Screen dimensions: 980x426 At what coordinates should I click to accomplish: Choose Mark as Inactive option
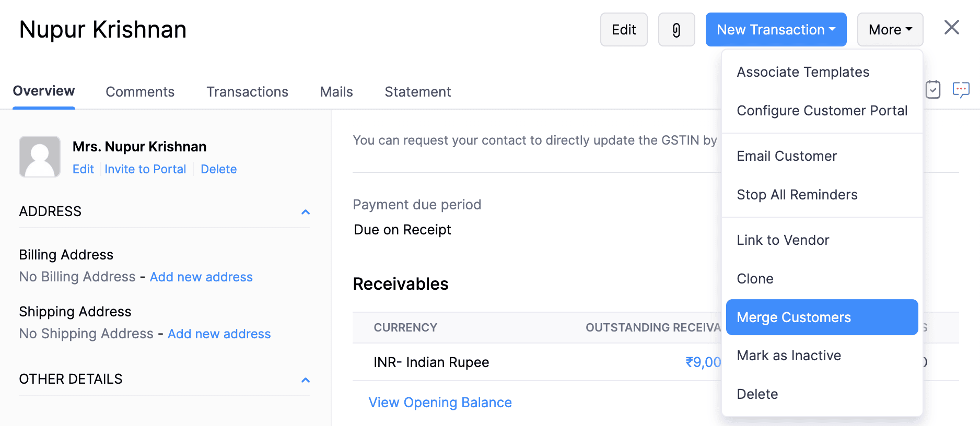tap(789, 356)
